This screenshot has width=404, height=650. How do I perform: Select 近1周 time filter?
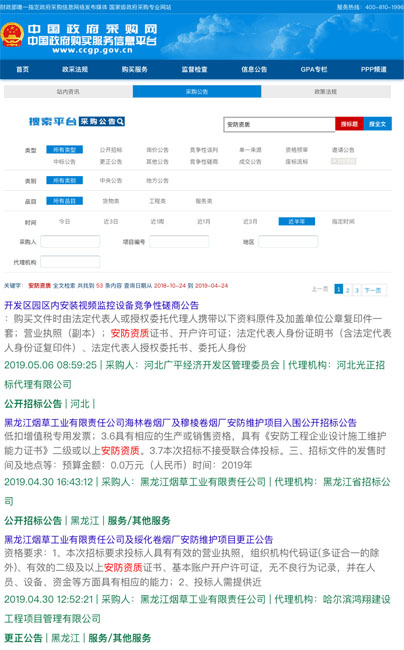tap(157, 221)
